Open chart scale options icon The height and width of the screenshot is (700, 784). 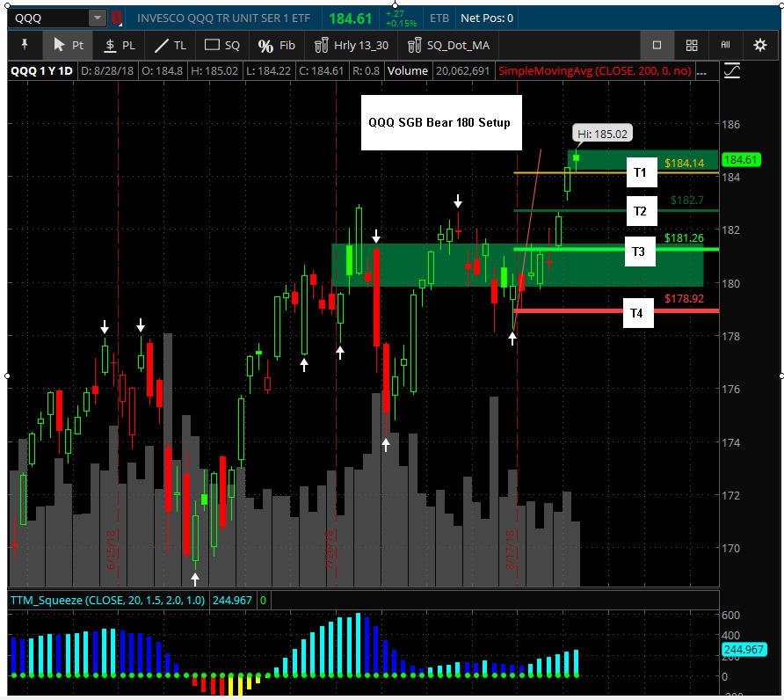(x=731, y=71)
